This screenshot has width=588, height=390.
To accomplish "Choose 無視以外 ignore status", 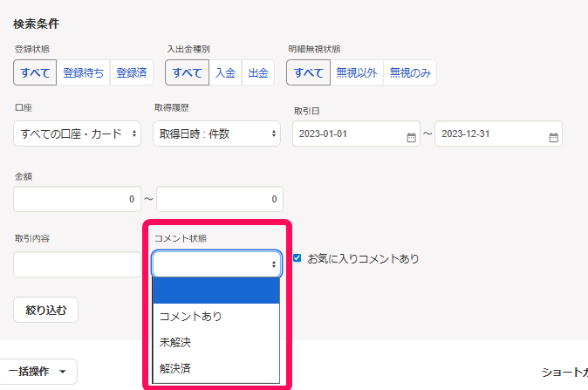I will point(357,72).
